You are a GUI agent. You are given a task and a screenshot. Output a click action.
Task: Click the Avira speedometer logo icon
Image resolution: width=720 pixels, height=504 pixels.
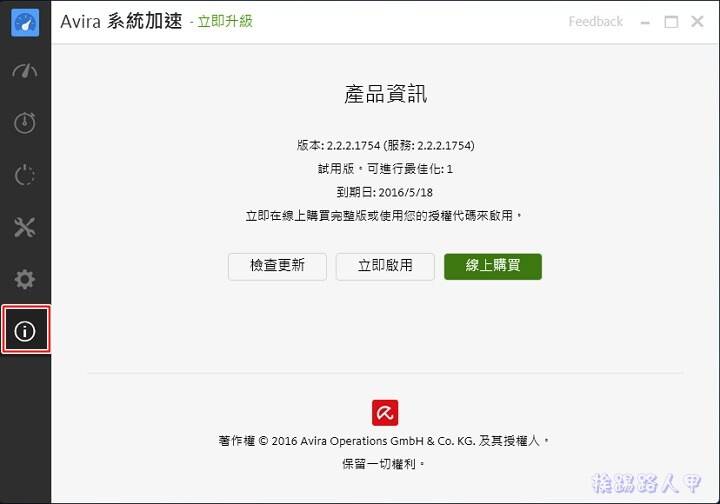click(25, 22)
